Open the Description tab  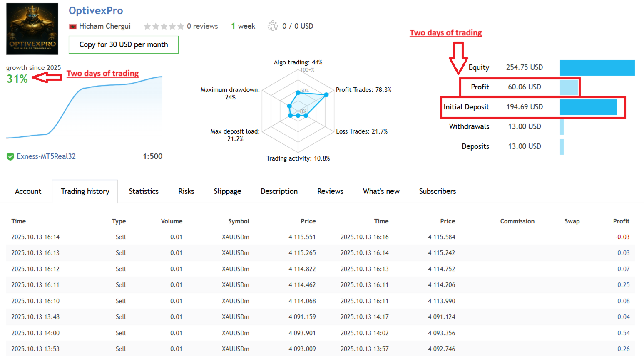point(279,191)
